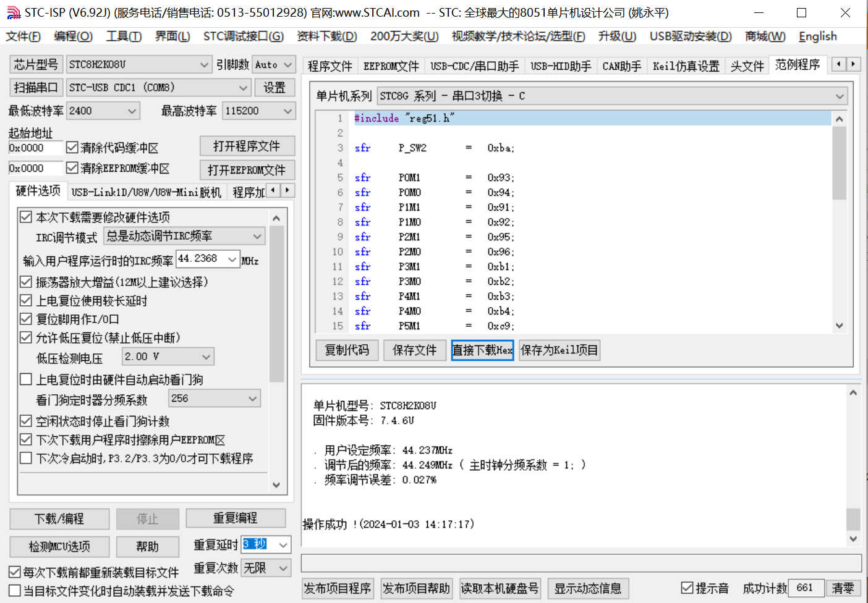
Task: Click 直接下载Hex button
Action: click(482, 350)
